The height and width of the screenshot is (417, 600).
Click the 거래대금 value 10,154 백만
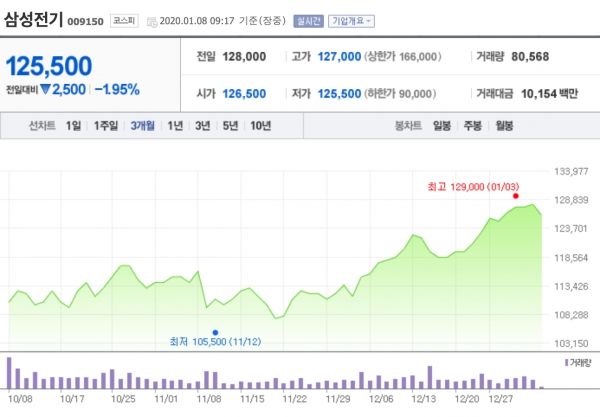click(549, 94)
